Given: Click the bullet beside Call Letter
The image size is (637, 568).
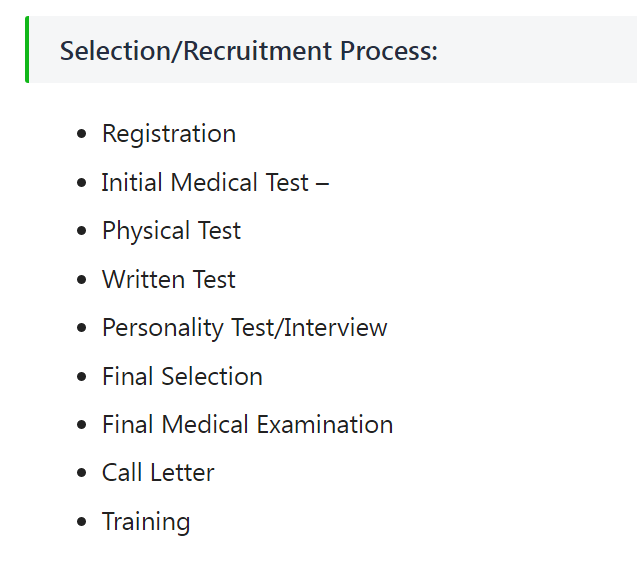Looking at the screenshot, I should pos(82,473).
